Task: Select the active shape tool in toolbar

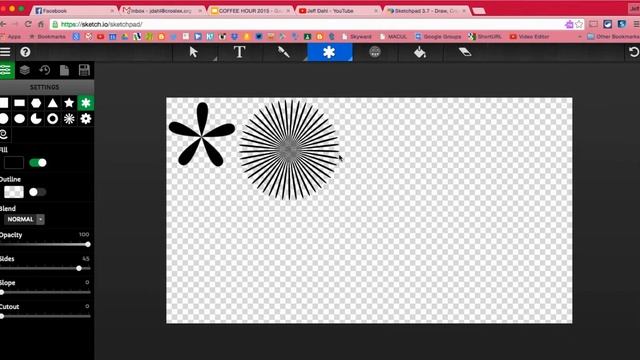Action: click(x=329, y=52)
